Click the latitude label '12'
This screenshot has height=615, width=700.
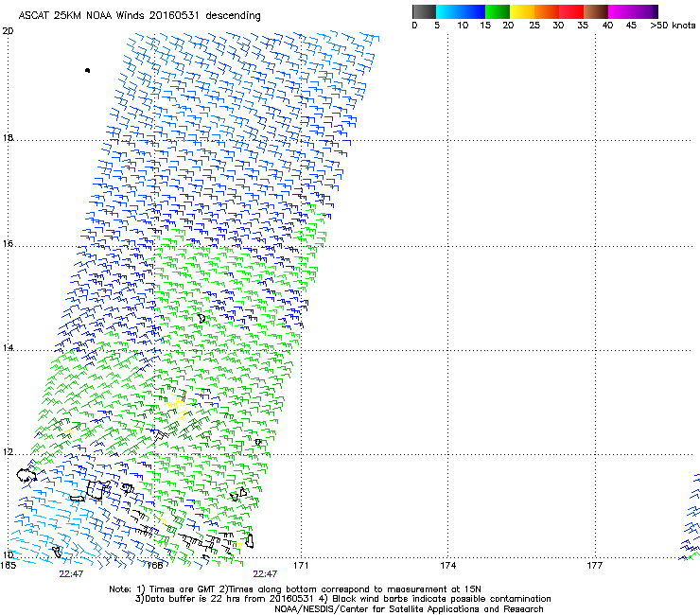8,452
